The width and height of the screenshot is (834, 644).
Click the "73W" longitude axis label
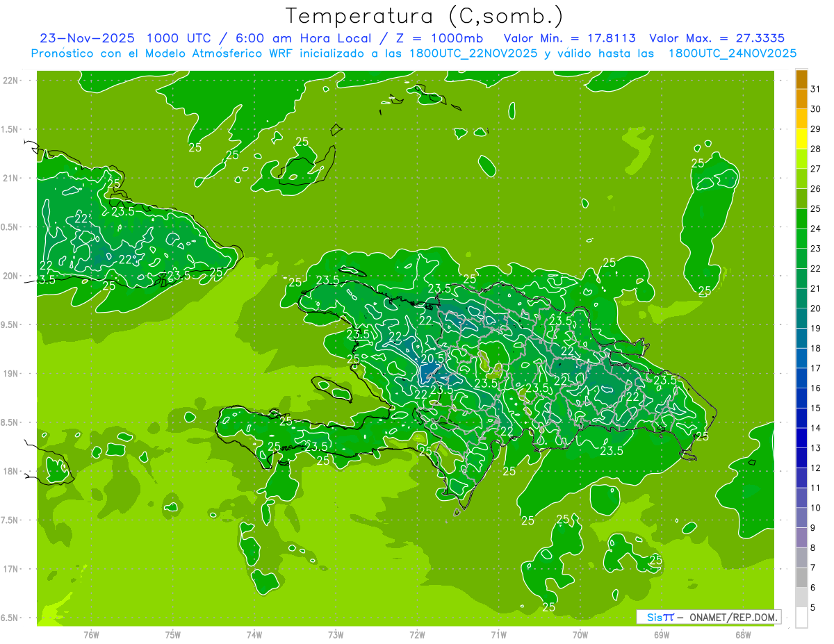(x=336, y=634)
